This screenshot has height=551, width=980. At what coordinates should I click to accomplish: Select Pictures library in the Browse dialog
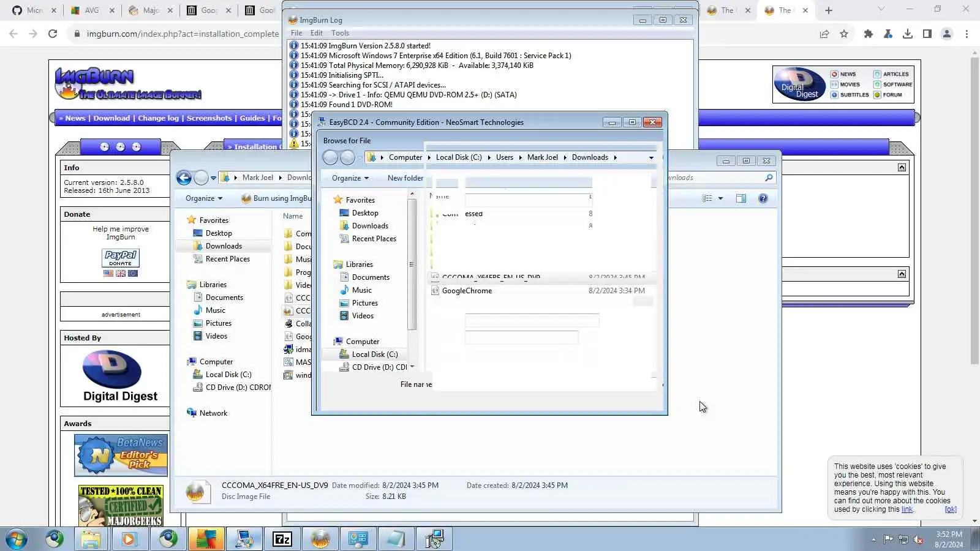[x=364, y=303]
